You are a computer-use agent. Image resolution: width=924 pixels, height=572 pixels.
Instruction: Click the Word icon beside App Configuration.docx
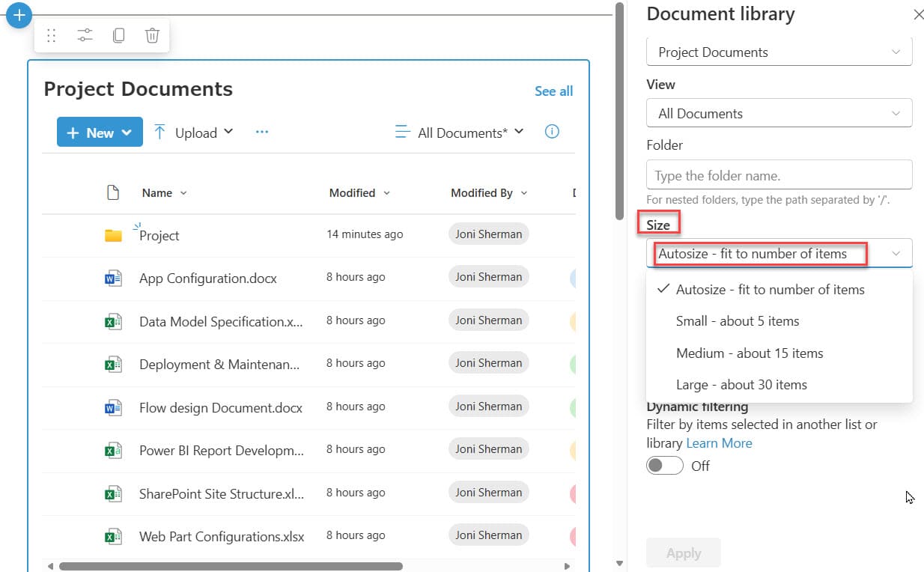point(112,277)
